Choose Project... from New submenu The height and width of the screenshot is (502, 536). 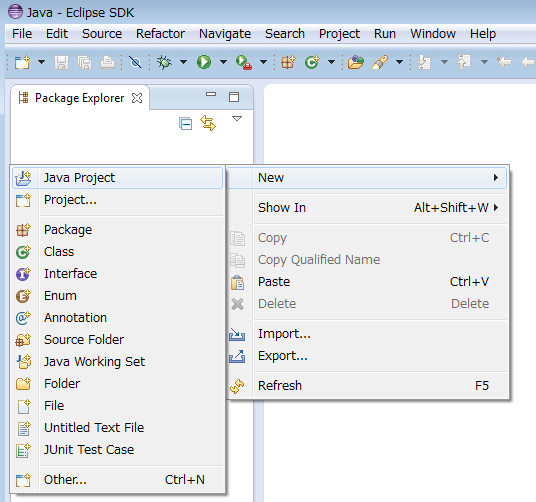click(118, 200)
